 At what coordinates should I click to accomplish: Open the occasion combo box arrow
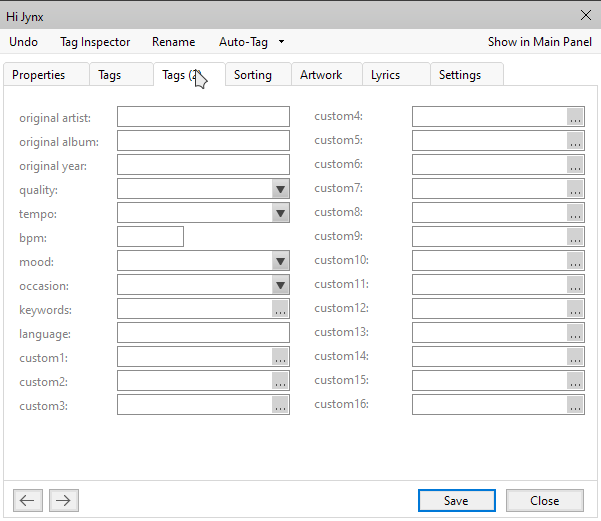[280, 285]
